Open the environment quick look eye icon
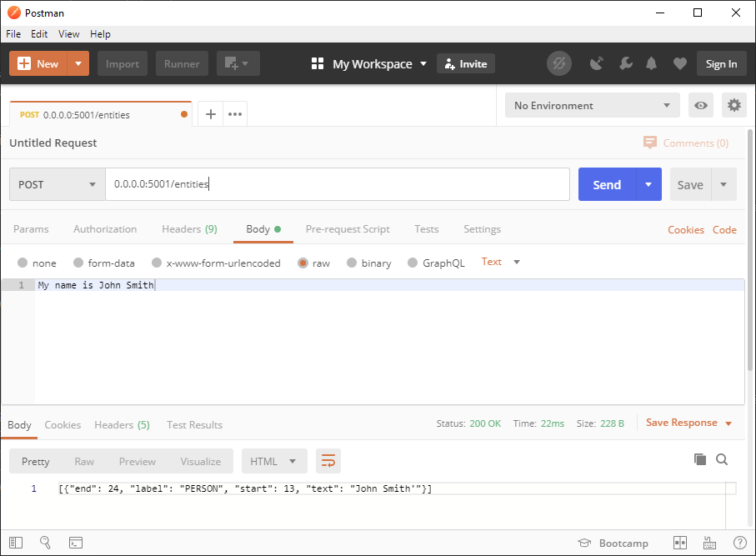Image resolution: width=756 pixels, height=556 pixels. coord(702,106)
